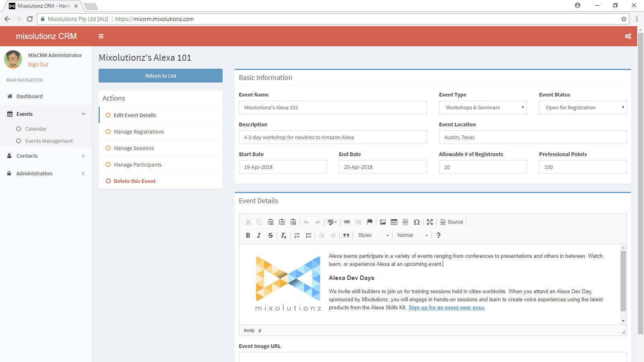Click the Event Location field
Viewport: 644px width, 362px height.
click(x=533, y=137)
